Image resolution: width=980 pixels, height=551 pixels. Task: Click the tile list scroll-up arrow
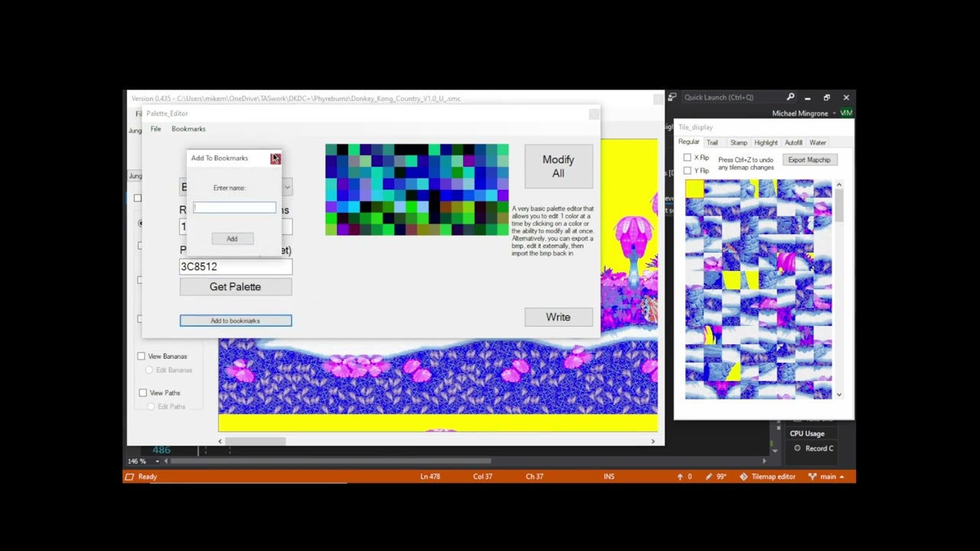click(x=839, y=185)
